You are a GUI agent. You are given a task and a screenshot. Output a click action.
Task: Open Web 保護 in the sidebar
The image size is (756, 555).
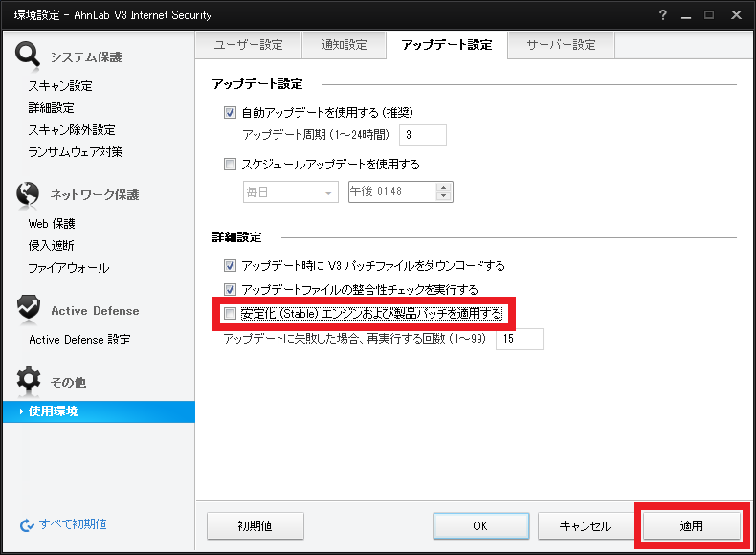(52, 224)
